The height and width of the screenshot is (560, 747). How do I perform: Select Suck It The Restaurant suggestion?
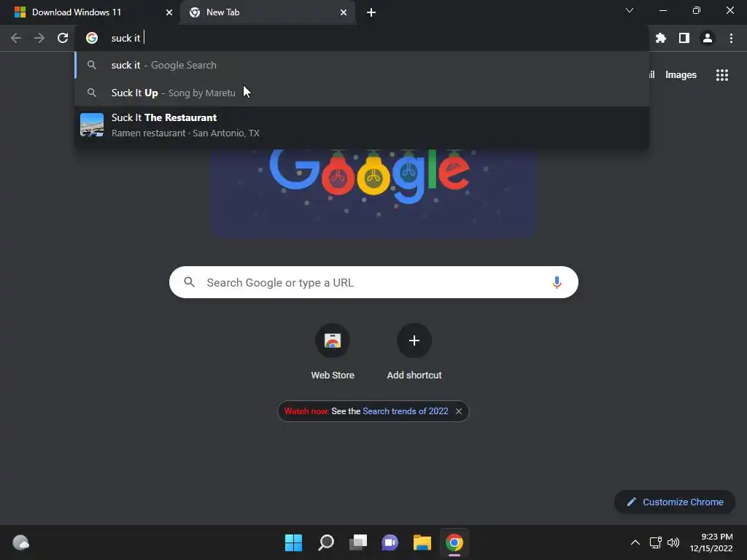pos(362,125)
